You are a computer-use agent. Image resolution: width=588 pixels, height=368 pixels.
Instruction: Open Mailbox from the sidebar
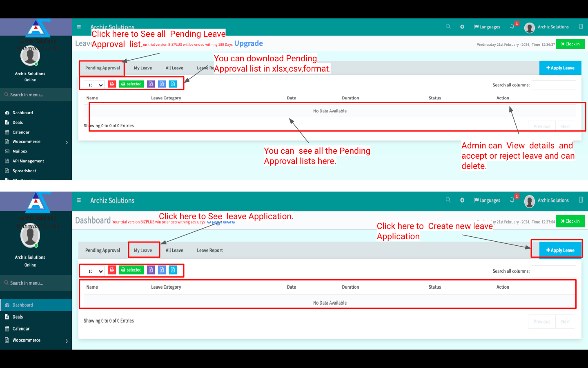click(20, 151)
